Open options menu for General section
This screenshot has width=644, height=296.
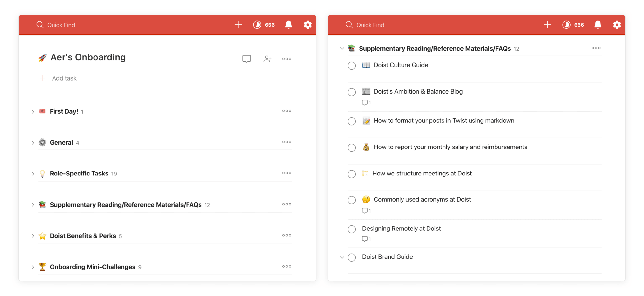click(x=286, y=142)
